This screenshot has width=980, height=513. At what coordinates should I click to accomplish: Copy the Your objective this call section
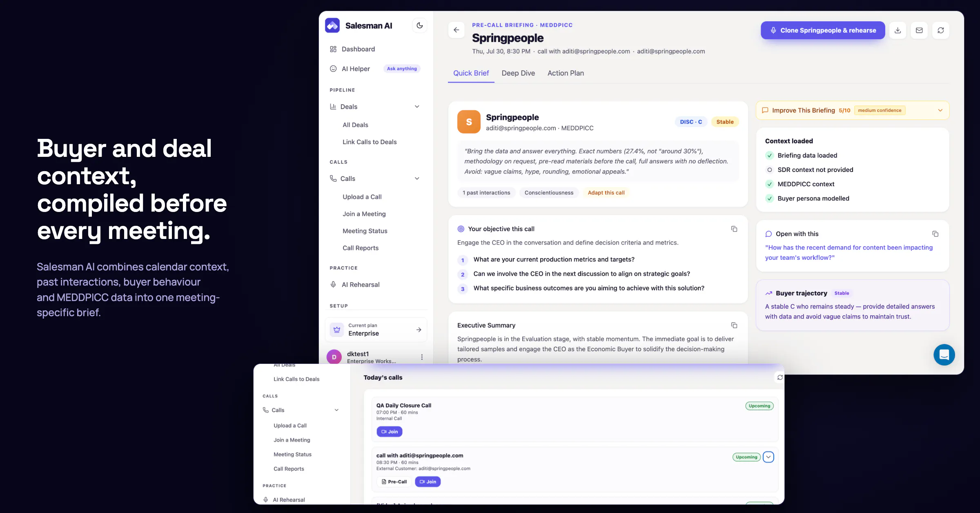(734, 229)
